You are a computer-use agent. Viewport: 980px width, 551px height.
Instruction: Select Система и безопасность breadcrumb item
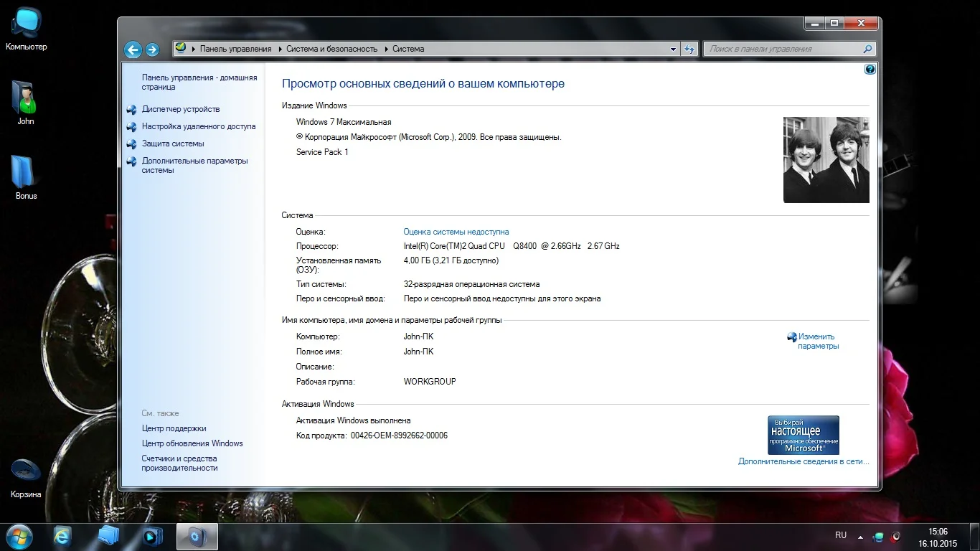(331, 50)
